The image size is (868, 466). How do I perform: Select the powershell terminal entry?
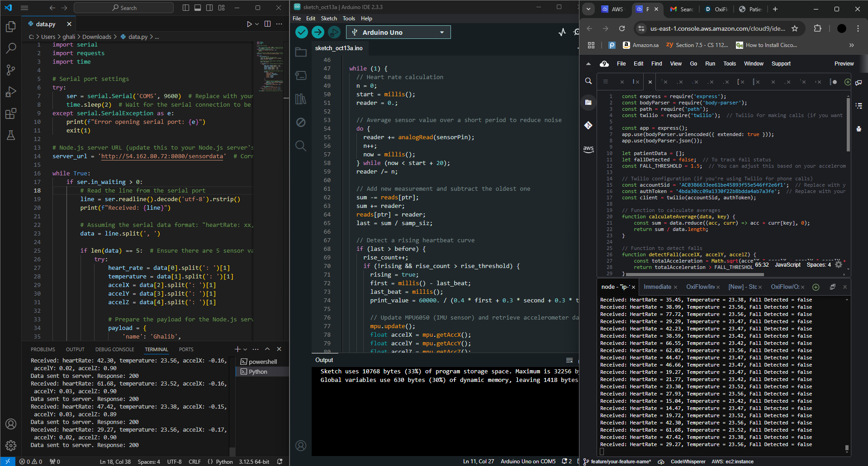tap(262, 362)
